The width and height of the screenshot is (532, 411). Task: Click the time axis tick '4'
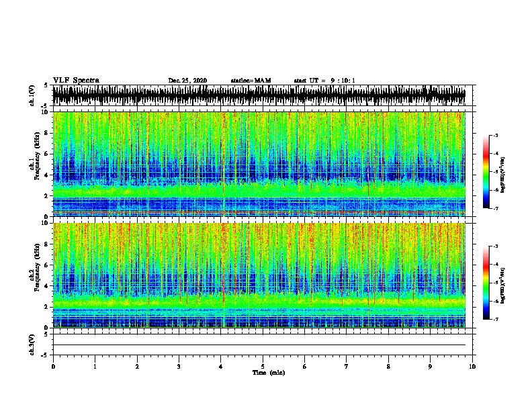pyautogui.click(x=221, y=367)
